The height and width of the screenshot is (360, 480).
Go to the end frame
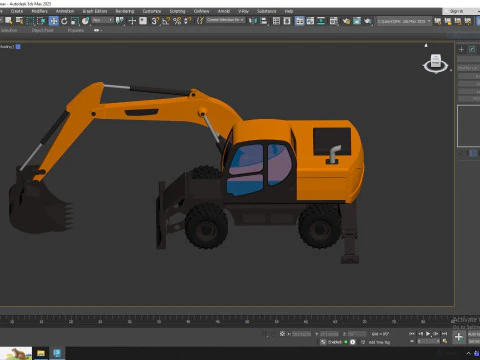(x=444, y=334)
